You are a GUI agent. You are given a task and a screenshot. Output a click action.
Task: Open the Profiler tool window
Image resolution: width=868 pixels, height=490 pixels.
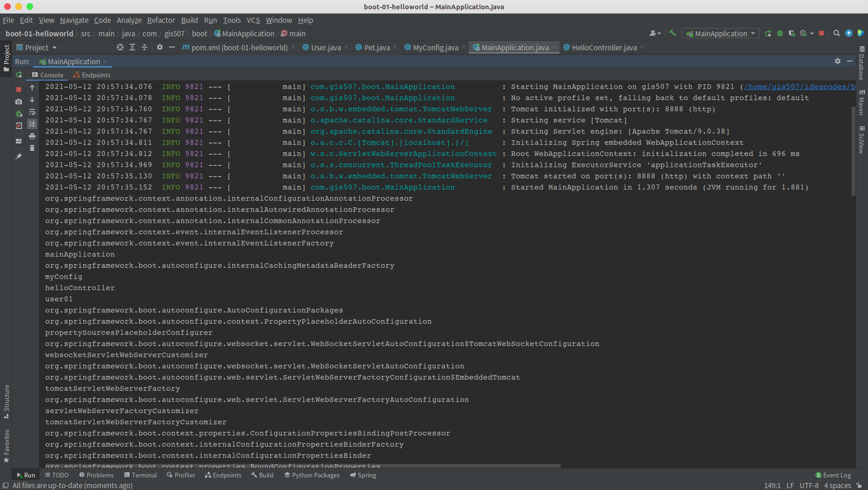tap(181, 475)
